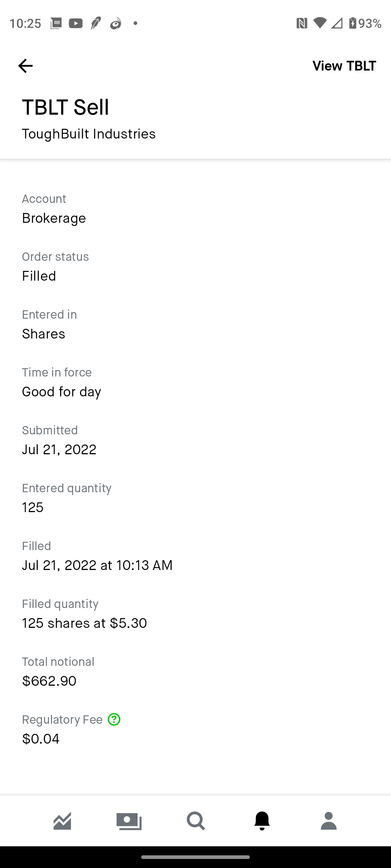
Task: Open View TBLT link
Action: 344,66
